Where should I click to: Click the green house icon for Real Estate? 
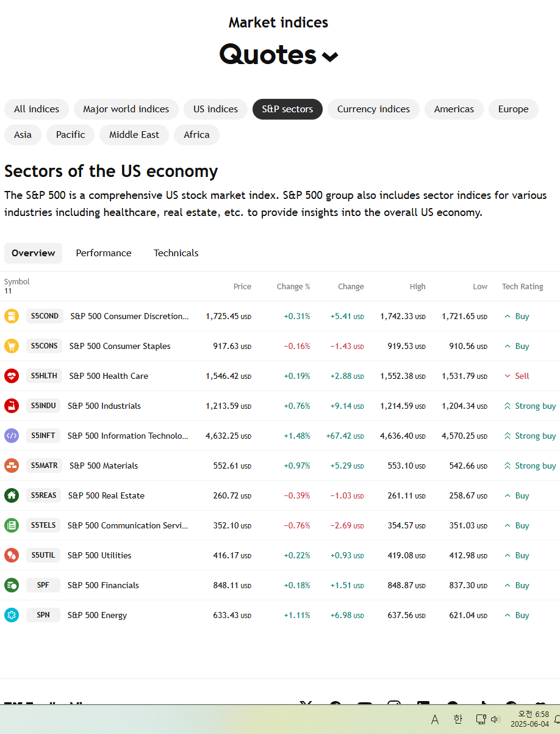[12, 495]
